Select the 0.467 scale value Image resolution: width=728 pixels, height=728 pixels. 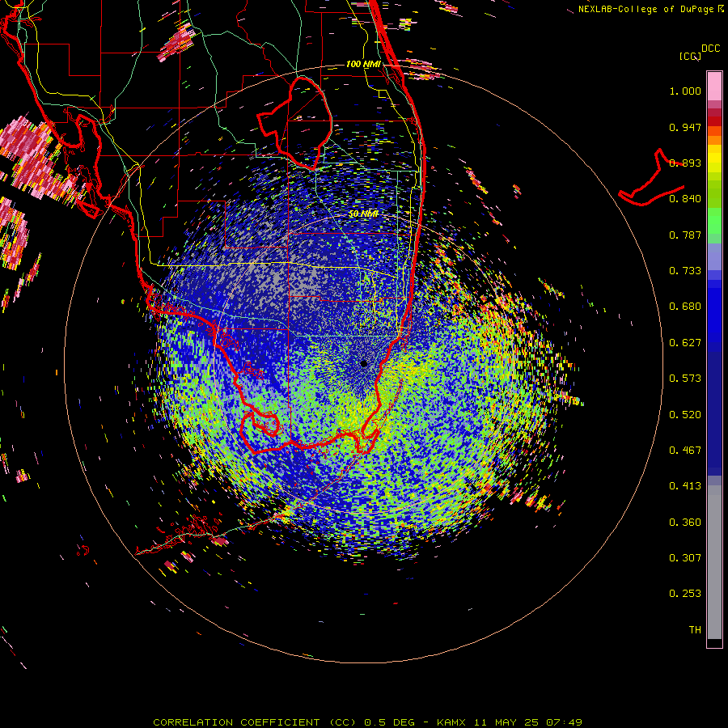pos(685,451)
